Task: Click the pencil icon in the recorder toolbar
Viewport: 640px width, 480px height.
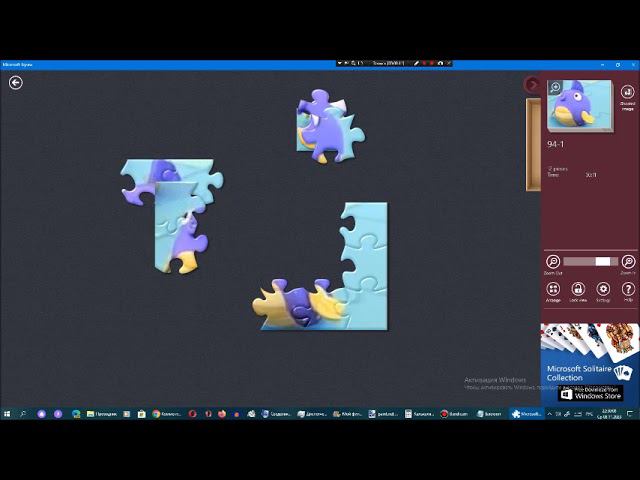Action: 416,63
